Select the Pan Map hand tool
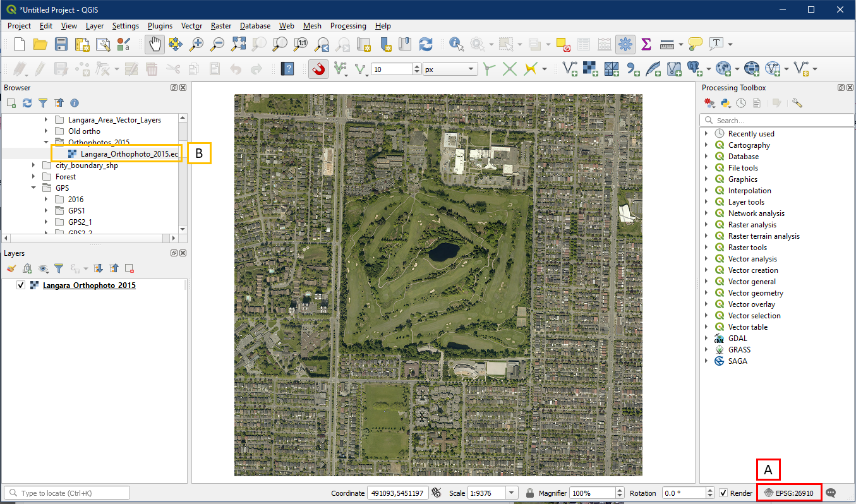Viewport: 856px width, 504px height. [154, 44]
